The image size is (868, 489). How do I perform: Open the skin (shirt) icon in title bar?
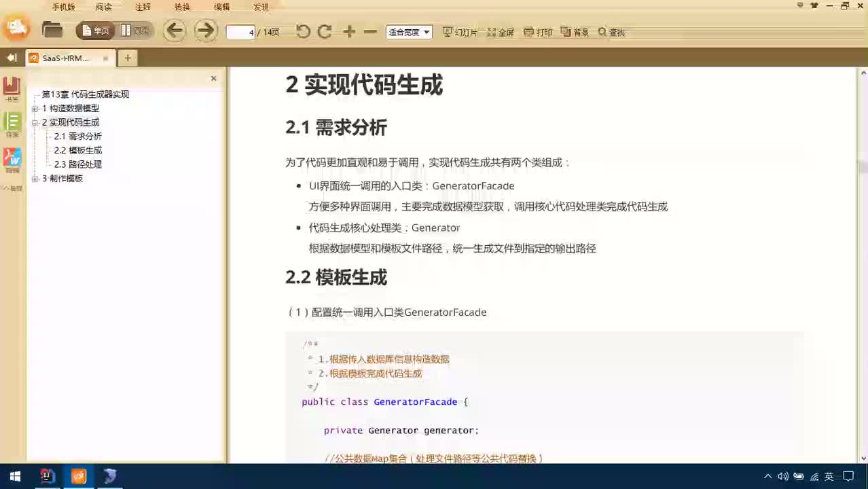point(814,5)
